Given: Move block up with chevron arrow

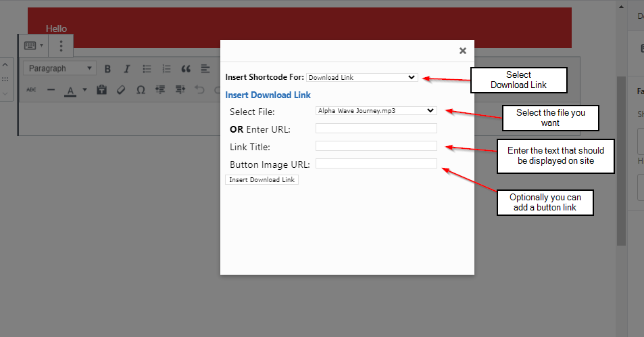Looking at the screenshot, I should pyautogui.click(x=5, y=64).
